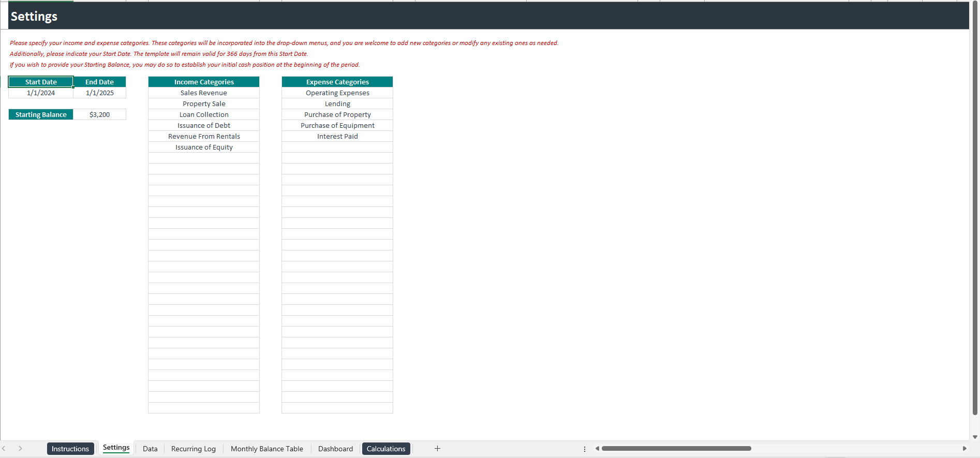Select the Starting Balance amount $3,200
The image size is (980, 458).
tap(99, 115)
